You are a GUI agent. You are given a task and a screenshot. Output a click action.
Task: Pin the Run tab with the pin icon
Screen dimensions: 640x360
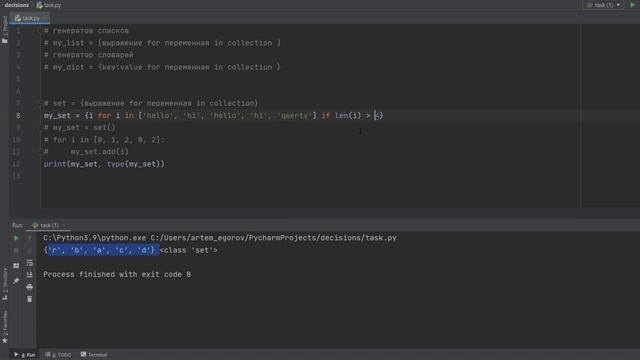click(16, 281)
